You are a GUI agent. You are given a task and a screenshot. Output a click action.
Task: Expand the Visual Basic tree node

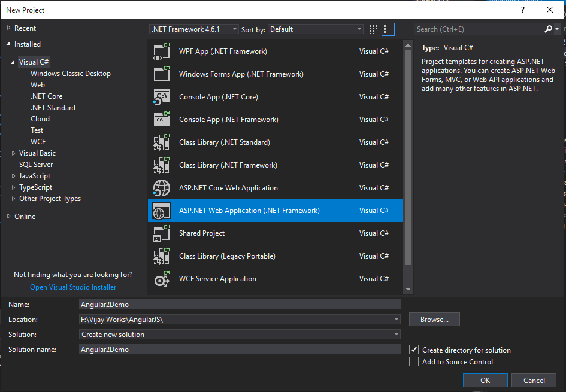pyautogui.click(x=14, y=153)
